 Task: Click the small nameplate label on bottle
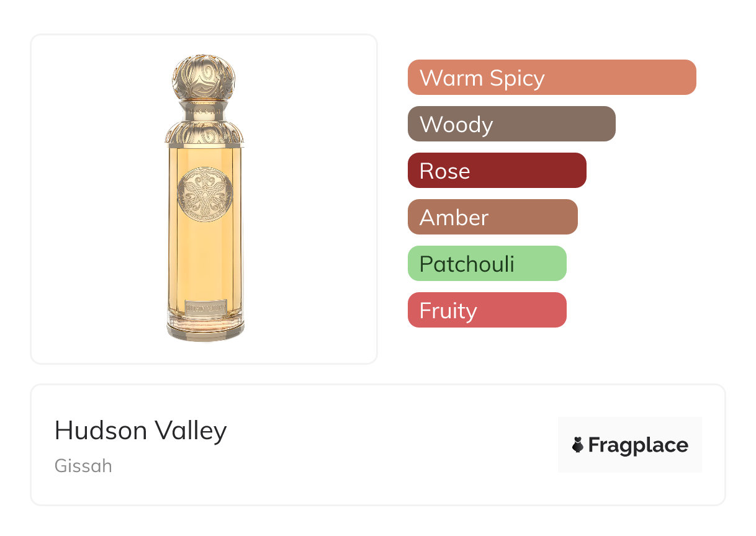[x=205, y=306]
